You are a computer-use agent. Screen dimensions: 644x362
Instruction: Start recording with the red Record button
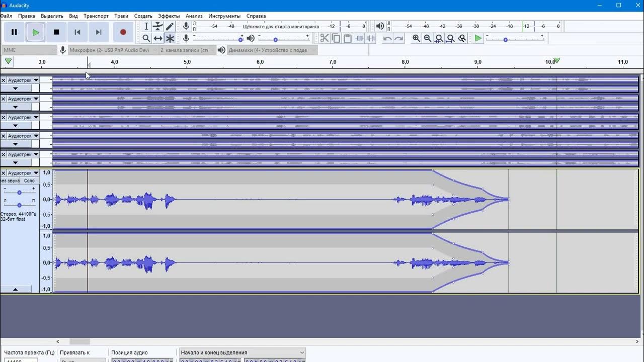[123, 32]
